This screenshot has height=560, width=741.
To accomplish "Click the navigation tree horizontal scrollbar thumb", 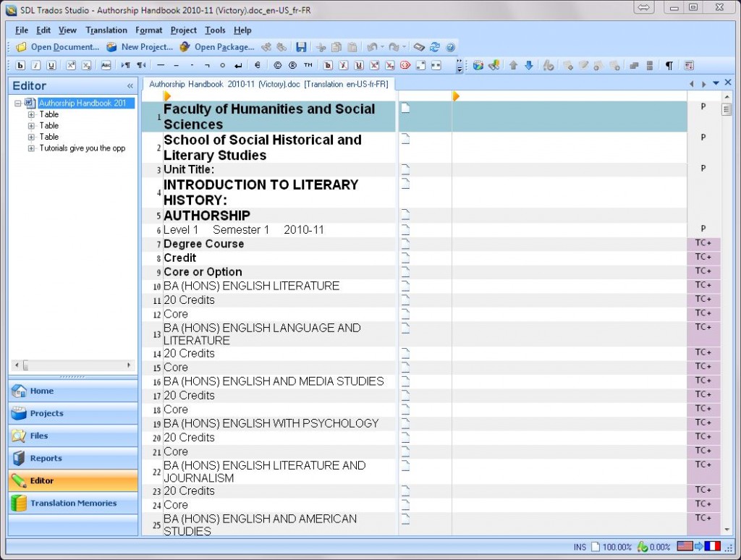I will 26,365.
